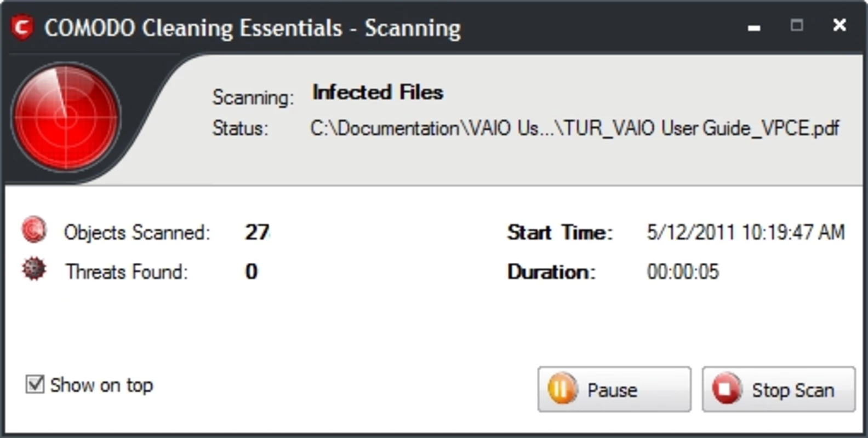The height and width of the screenshot is (438, 868).
Task: Click the COMODO shield logo icon
Action: click(x=22, y=27)
